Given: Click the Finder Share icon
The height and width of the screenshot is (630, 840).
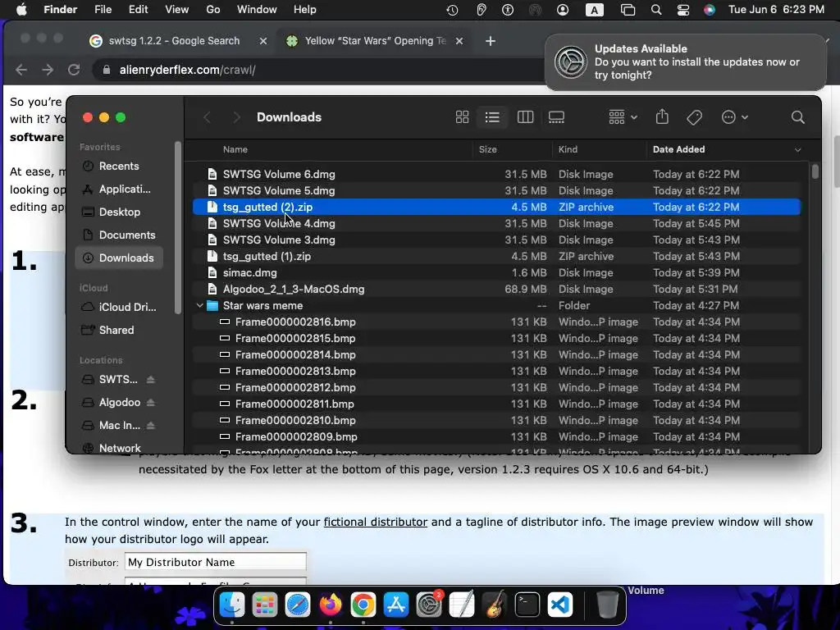Looking at the screenshot, I should pyautogui.click(x=662, y=116).
